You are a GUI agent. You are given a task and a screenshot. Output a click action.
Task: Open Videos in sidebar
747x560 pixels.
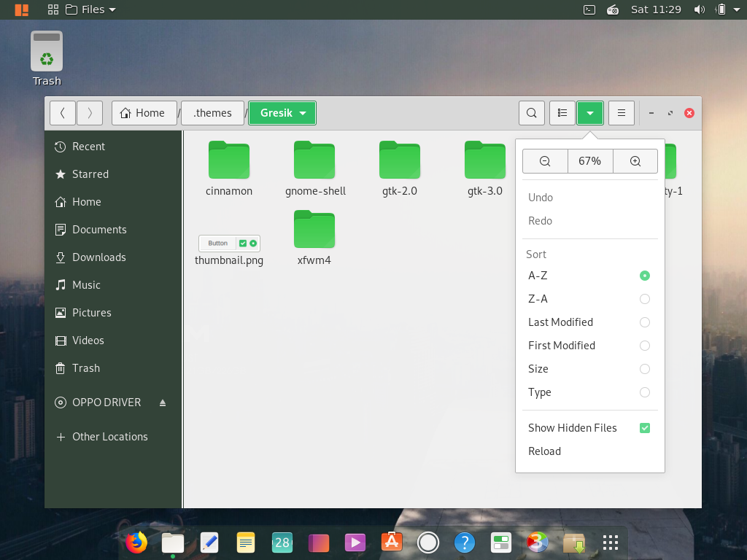[x=113, y=341]
